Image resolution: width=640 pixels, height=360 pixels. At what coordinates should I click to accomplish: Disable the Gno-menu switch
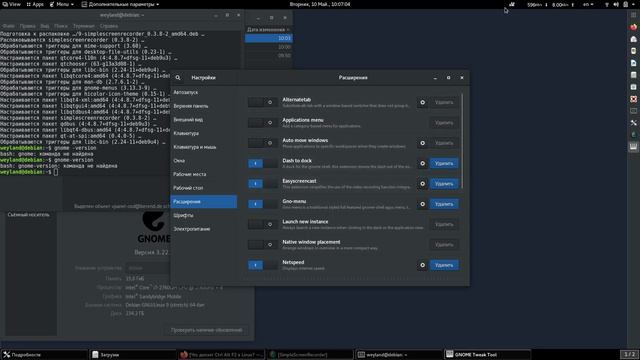click(262, 204)
